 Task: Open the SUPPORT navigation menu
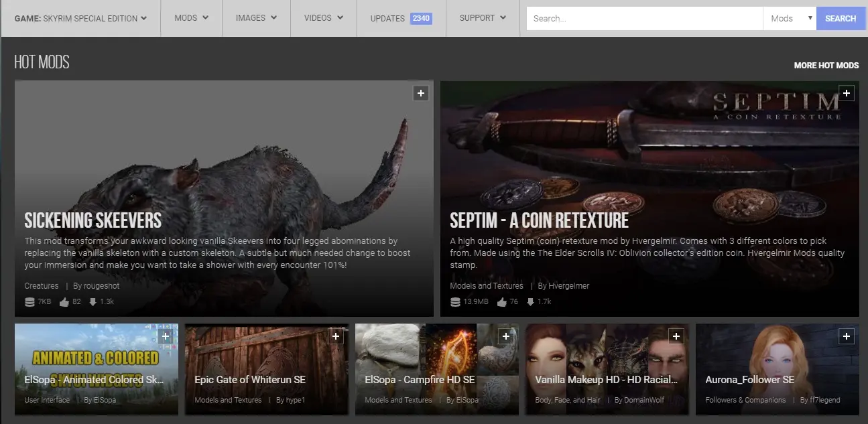pos(483,18)
